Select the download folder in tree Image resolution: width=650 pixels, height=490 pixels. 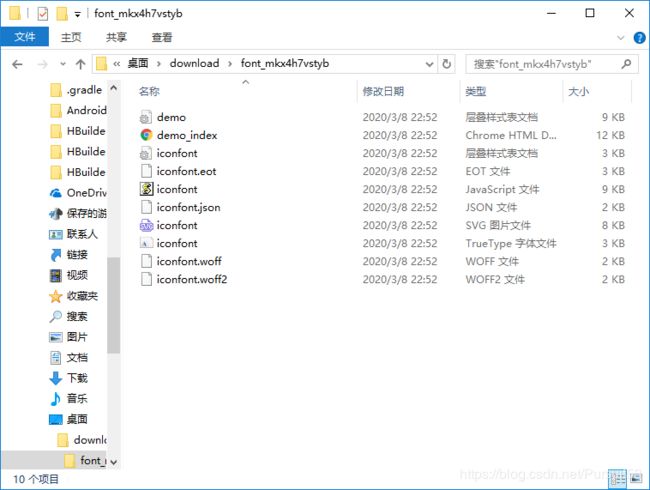pos(82,440)
